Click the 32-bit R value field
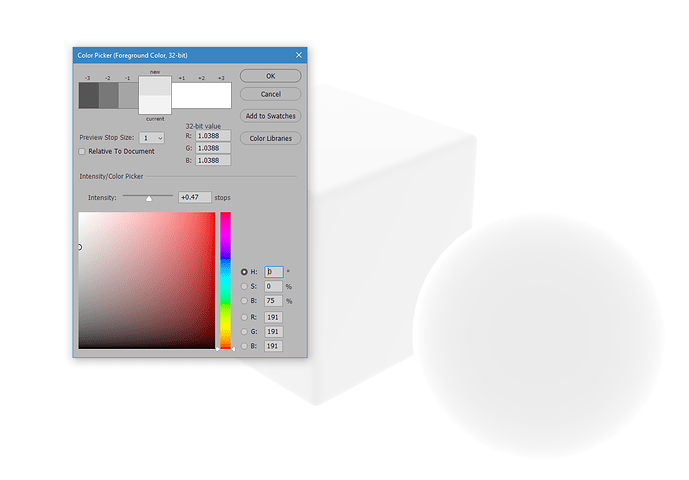This screenshot has width=689, height=480. click(x=213, y=136)
